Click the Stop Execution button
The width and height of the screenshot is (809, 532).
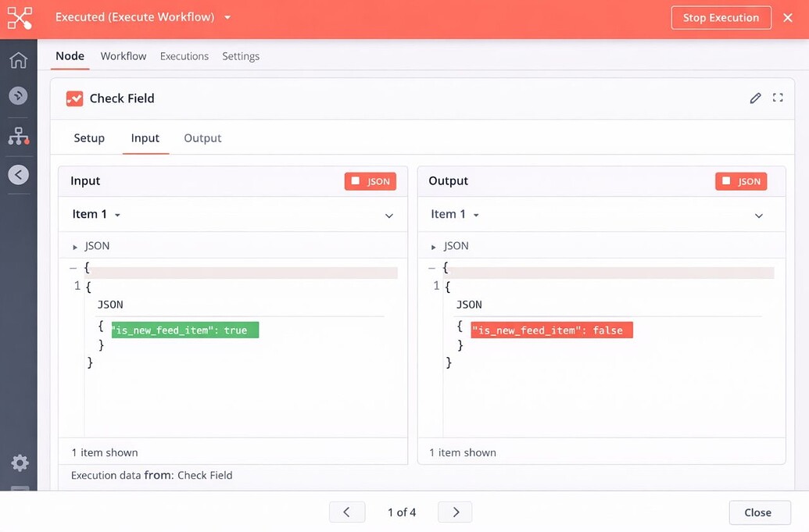[x=721, y=17]
